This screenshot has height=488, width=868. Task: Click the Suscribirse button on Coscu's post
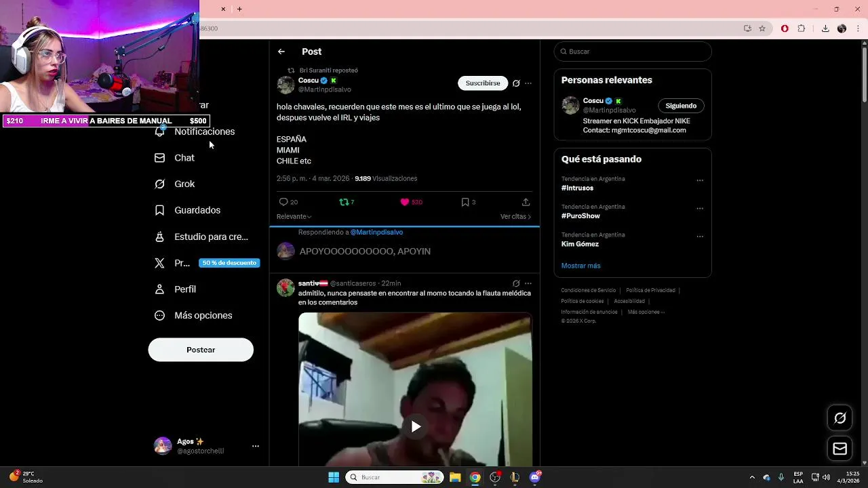(x=483, y=83)
